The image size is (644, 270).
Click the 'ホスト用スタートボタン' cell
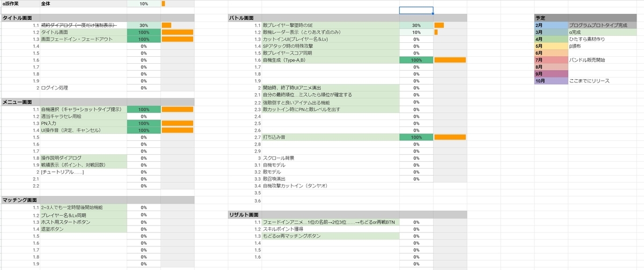(x=83, y=222)
